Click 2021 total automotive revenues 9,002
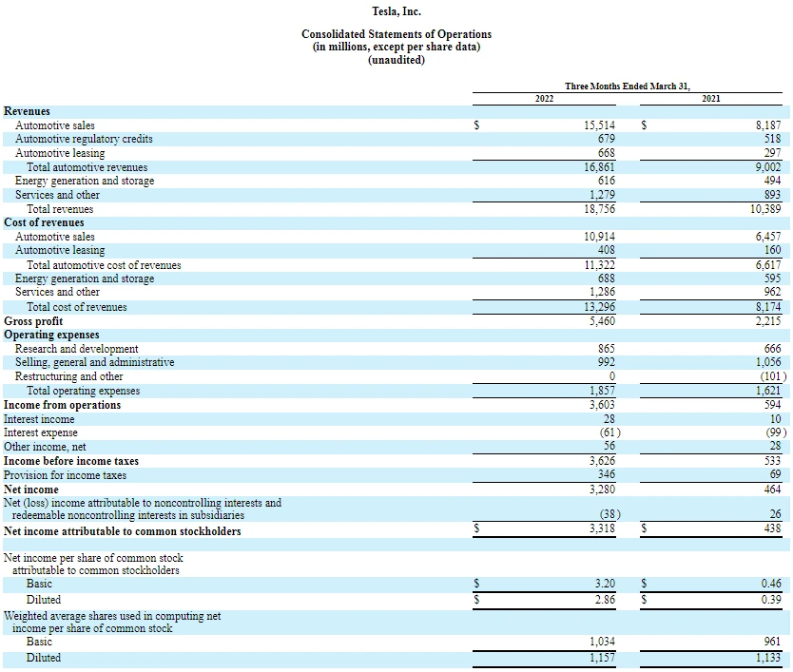Viewport: 793px width, 672px height. [768, 167]
